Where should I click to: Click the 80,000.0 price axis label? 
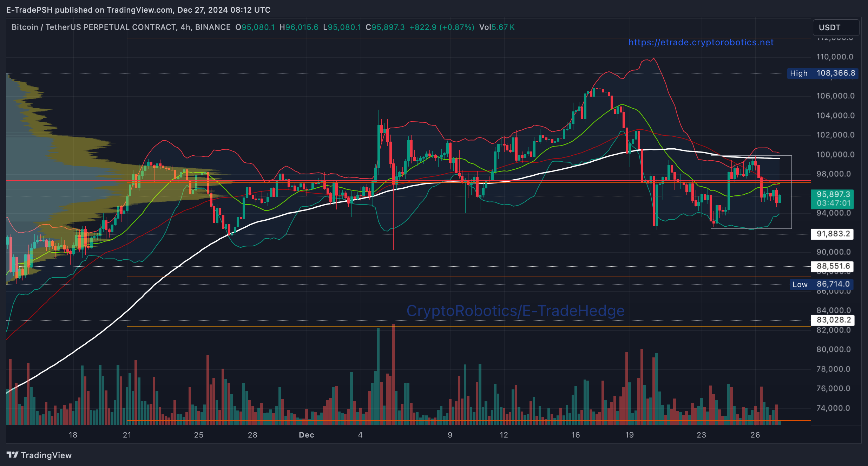(834, 349)
